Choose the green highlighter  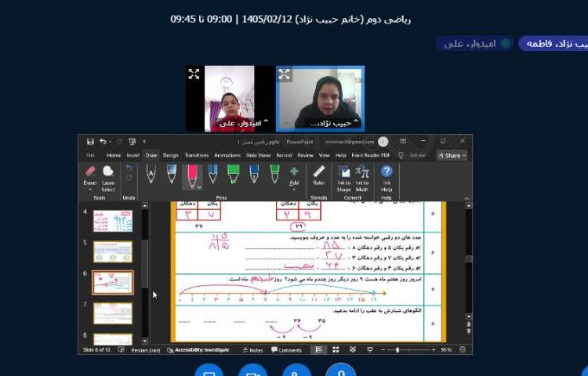(234, 174)
